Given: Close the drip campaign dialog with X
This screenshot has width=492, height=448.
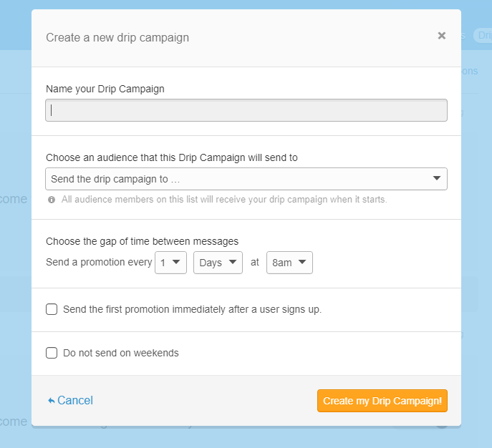Looking at the screenshot, I should 442,36.
